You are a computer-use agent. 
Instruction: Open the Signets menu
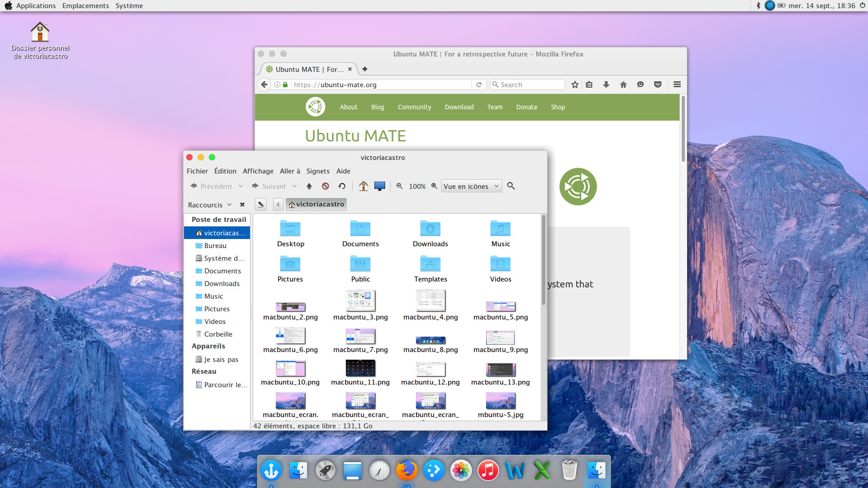(317, 171)
